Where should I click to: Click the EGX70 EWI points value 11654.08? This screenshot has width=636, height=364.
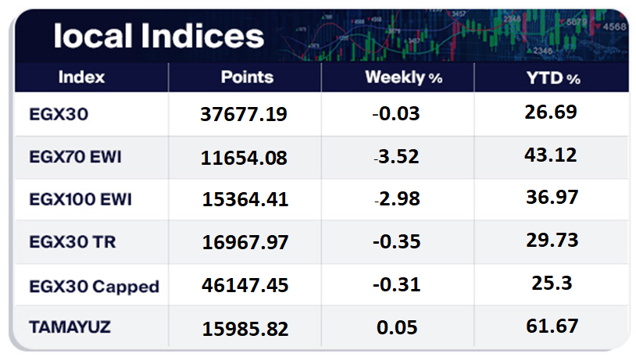coord(245,158)
